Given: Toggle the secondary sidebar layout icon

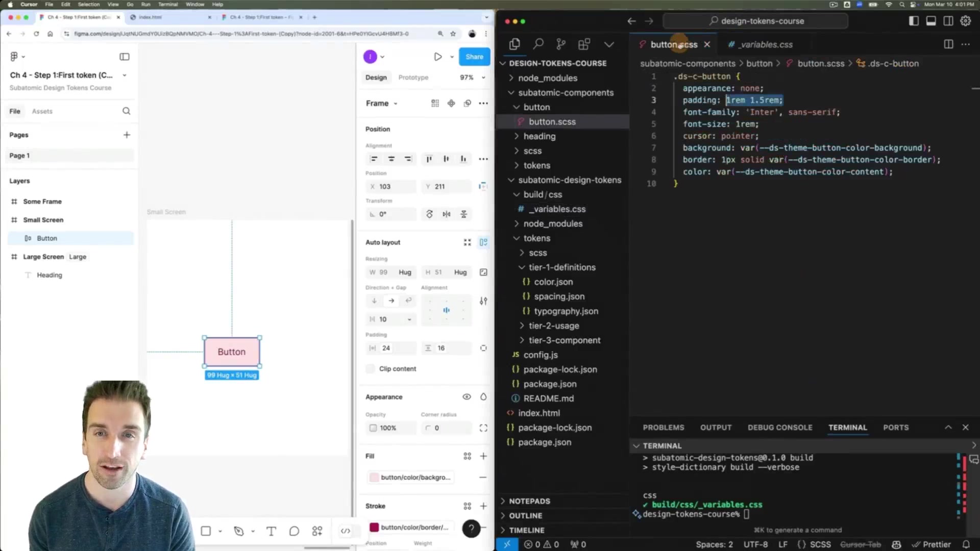Looking at the screenshot, I should pos(948,21).
